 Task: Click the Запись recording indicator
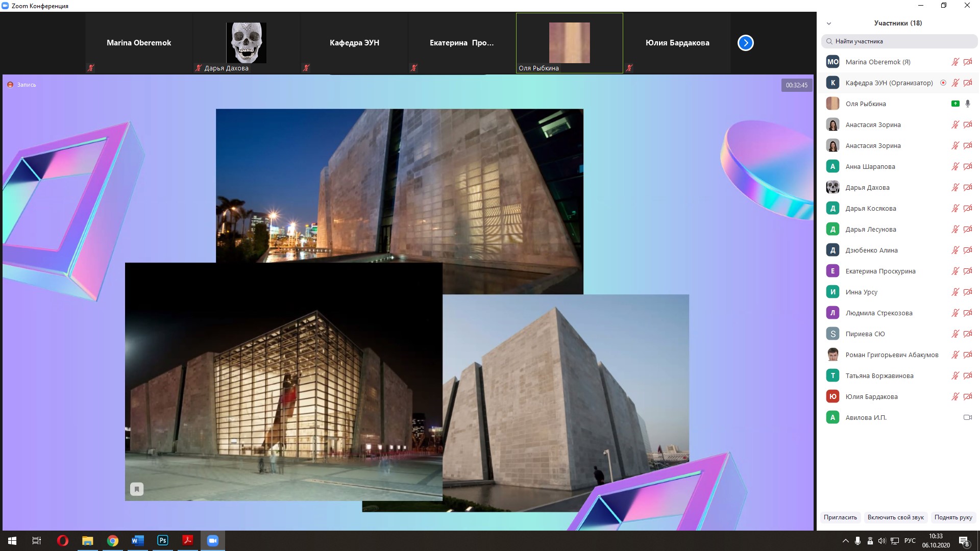tap(21, 85)
